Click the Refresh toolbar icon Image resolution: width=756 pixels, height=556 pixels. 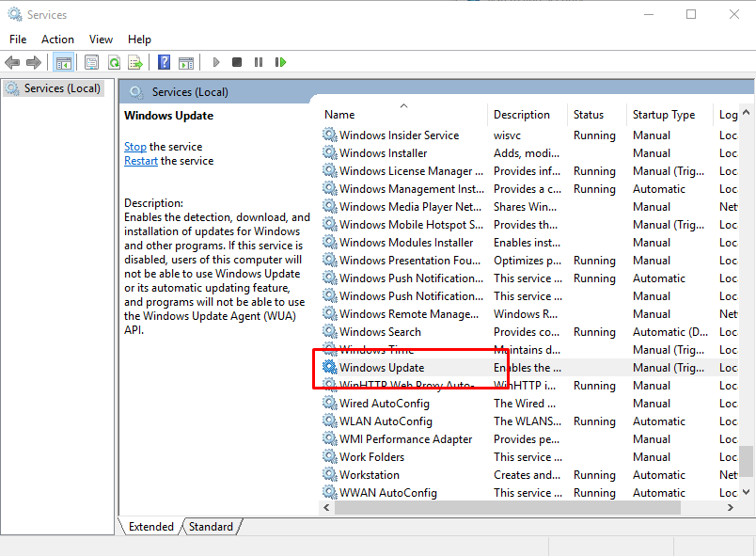click(114, 62)
